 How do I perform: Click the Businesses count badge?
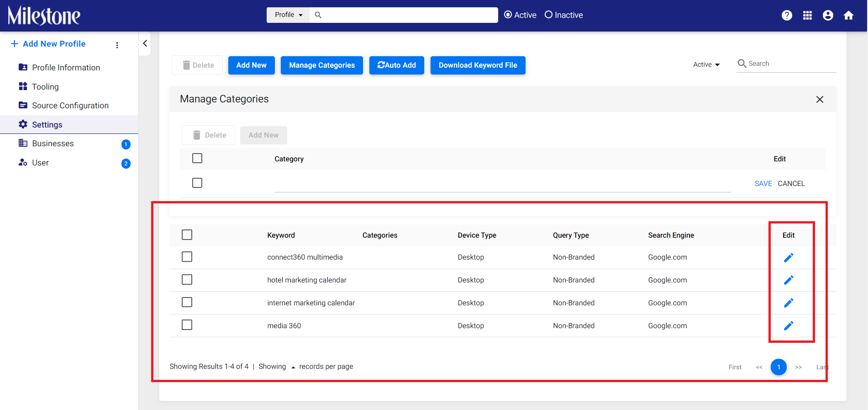click(x=126, y=144)
